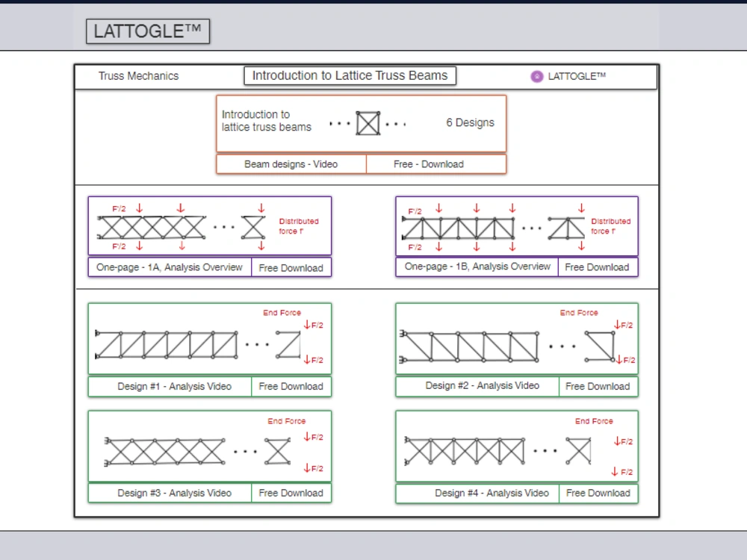
Task: Open Truss Mechanics tab
Action: (x=139, y=76)
